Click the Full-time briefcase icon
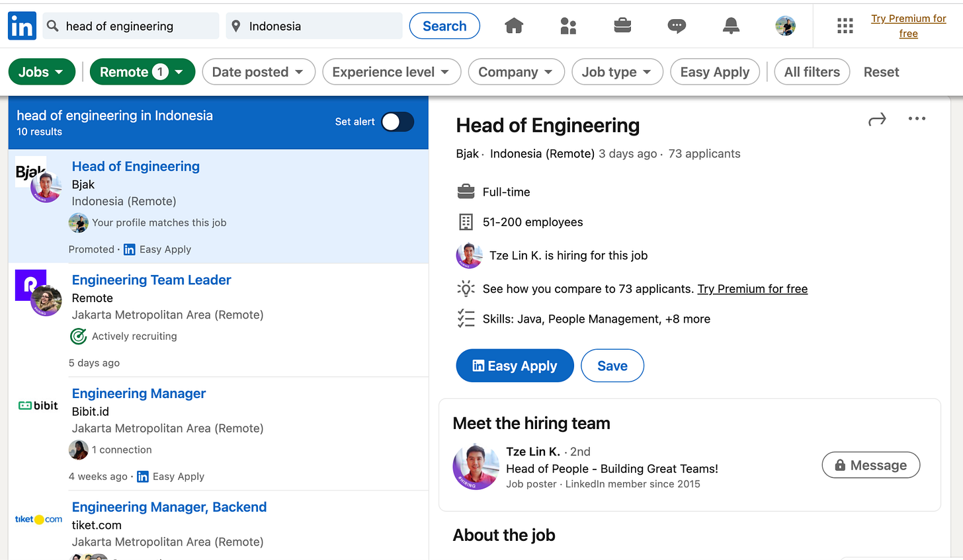Viewport: 963px width, 560px height. pos(466,192)
